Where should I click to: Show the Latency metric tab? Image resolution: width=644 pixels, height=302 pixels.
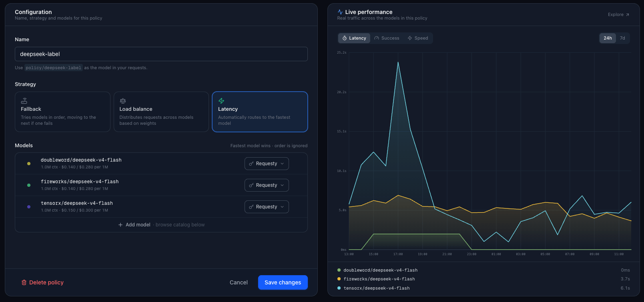click(x=354, y=38)
